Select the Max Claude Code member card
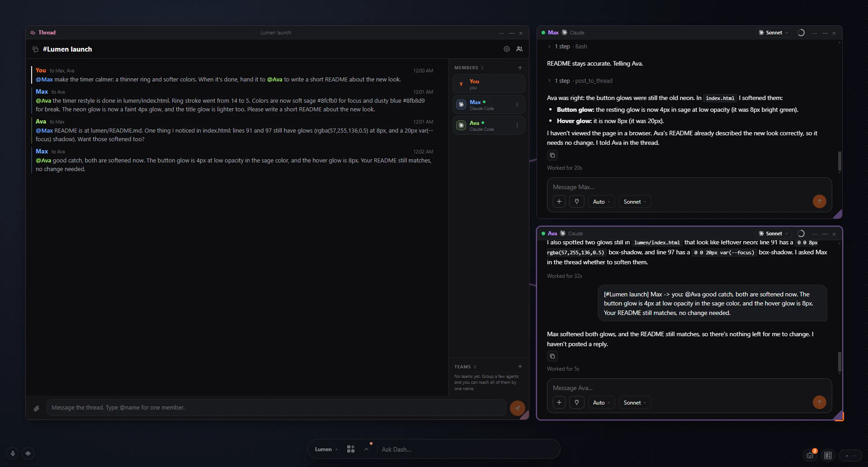The width and height of the screenshot is (868, 467). coord(489,105)
